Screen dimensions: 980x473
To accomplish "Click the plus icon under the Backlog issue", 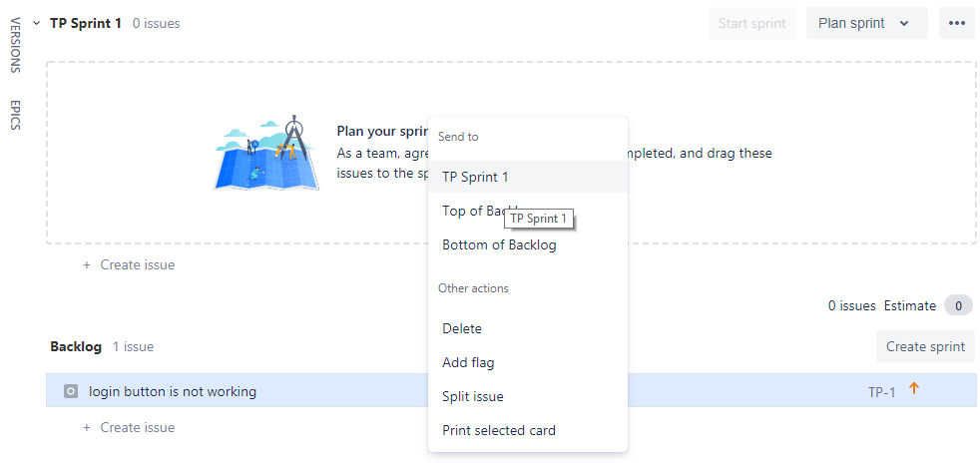I will (87, 428).
